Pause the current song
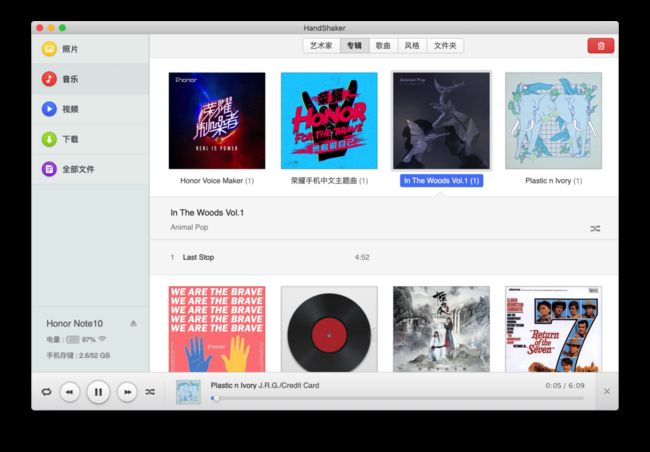The image size is (650, 452). 98,392
